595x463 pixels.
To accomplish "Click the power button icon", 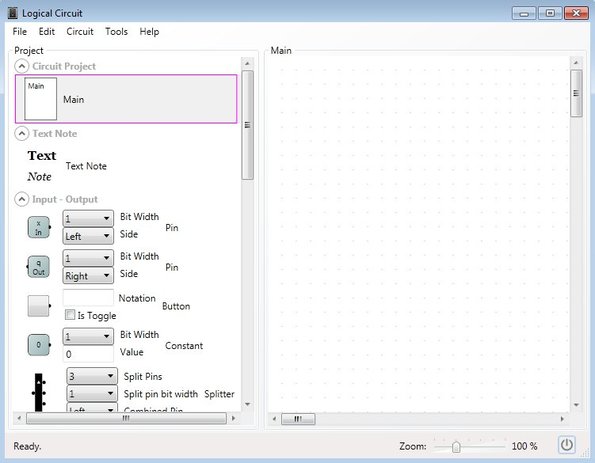I will click(567, 445).
